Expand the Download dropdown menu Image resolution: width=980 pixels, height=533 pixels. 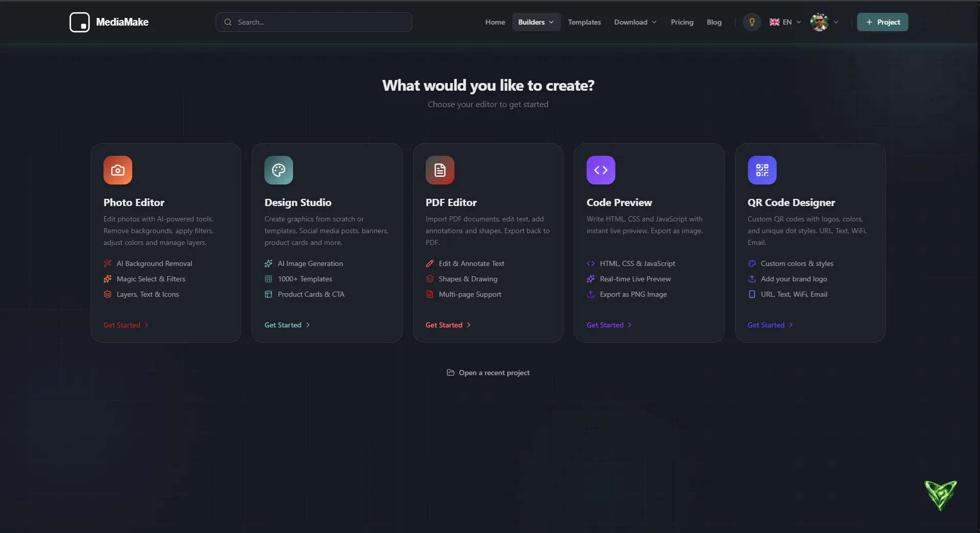pos(635,22)
